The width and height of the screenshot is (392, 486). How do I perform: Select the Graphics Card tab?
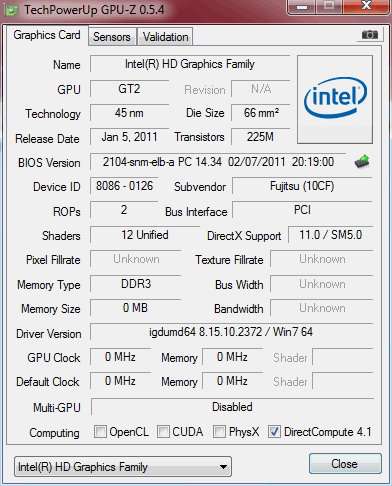[x=47, y=35]
